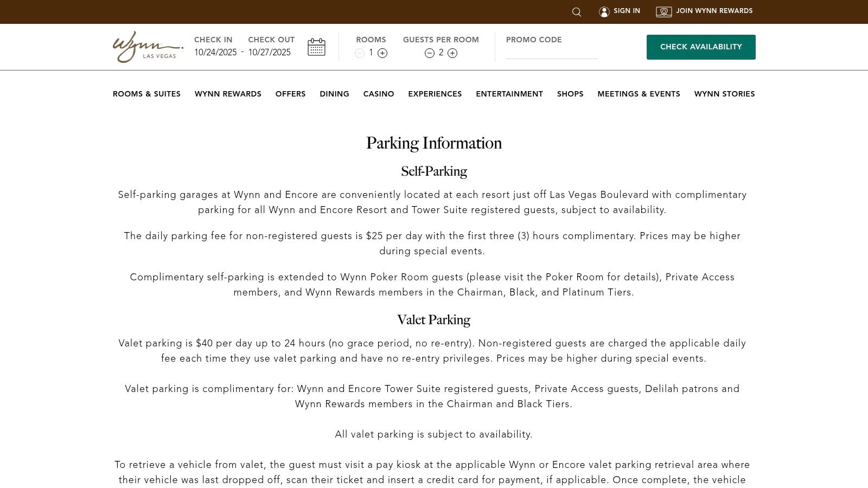Open the date picker calendar icon
This screenshot has width=868, height=488.
tap(316, 47)
